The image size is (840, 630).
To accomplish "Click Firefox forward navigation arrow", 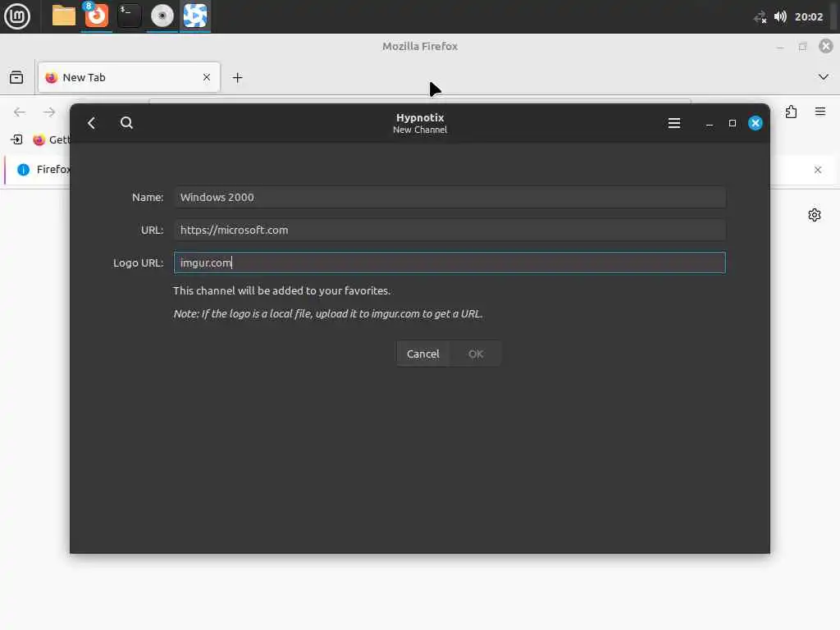I will coord(49,112).
